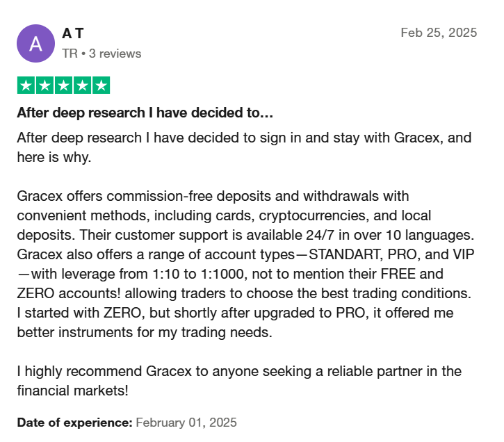Open reviewer profile name "A T"
The image size is (504, 442).
(72, 33)
